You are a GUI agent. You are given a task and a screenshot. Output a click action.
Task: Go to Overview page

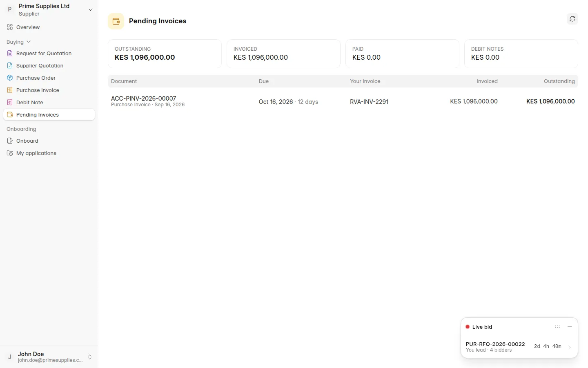(x=49, y=27)
